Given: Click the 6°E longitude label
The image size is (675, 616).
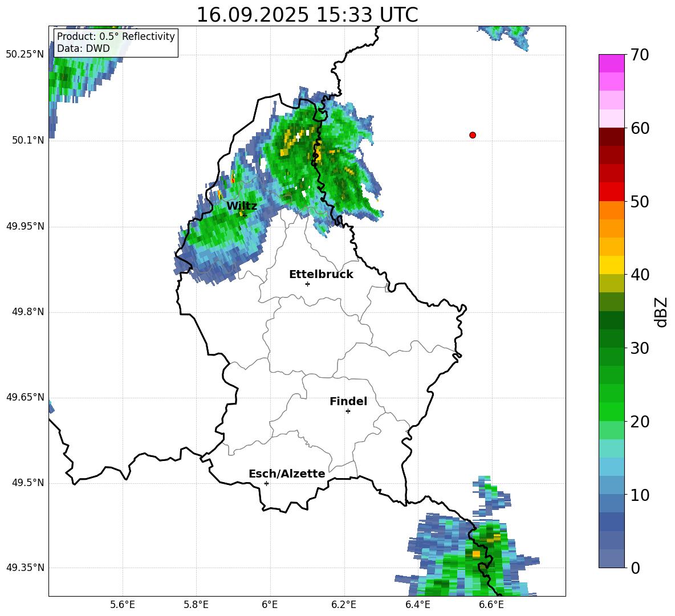Looking at the screenshot, I should click(270, 605).
